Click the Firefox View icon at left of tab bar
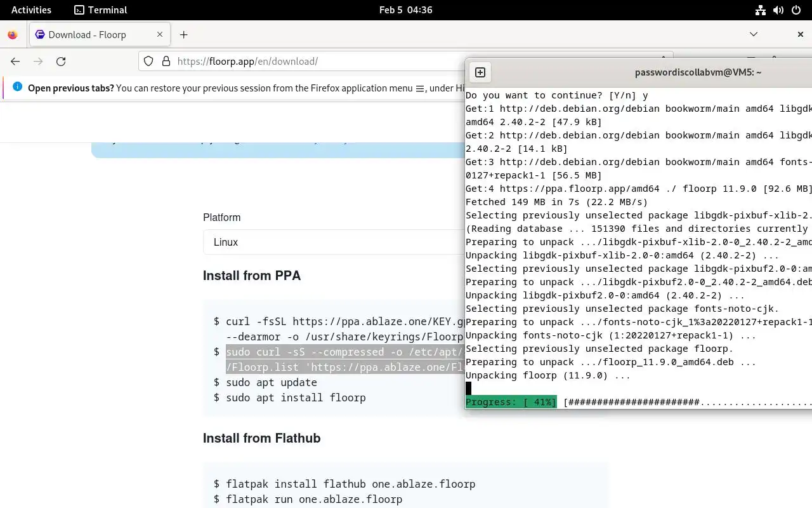Viewport: 812px width, 508px height. [13, 35]
